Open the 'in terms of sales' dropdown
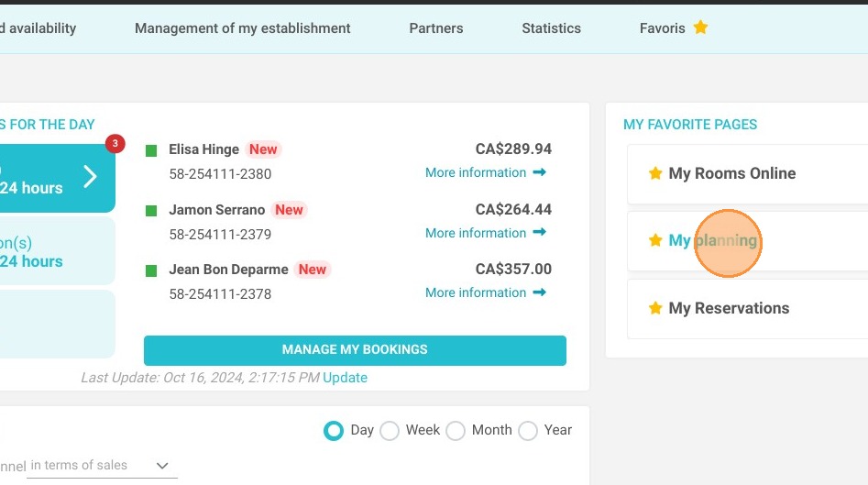 (x=102, y=465)
